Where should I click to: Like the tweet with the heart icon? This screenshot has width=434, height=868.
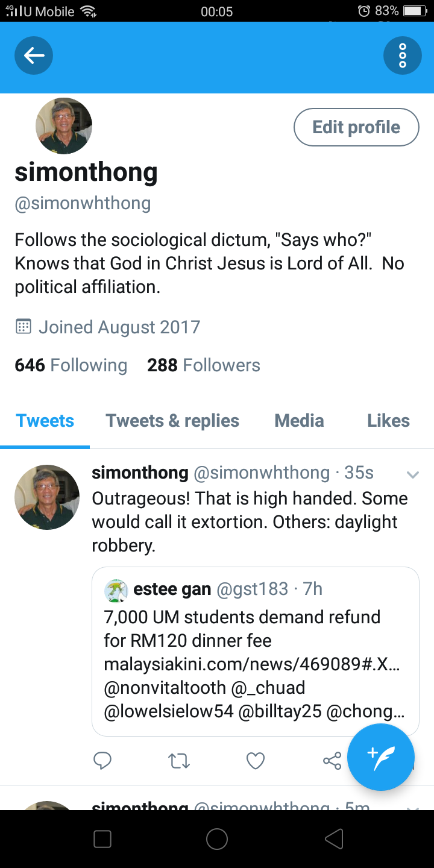pos(256,761)
